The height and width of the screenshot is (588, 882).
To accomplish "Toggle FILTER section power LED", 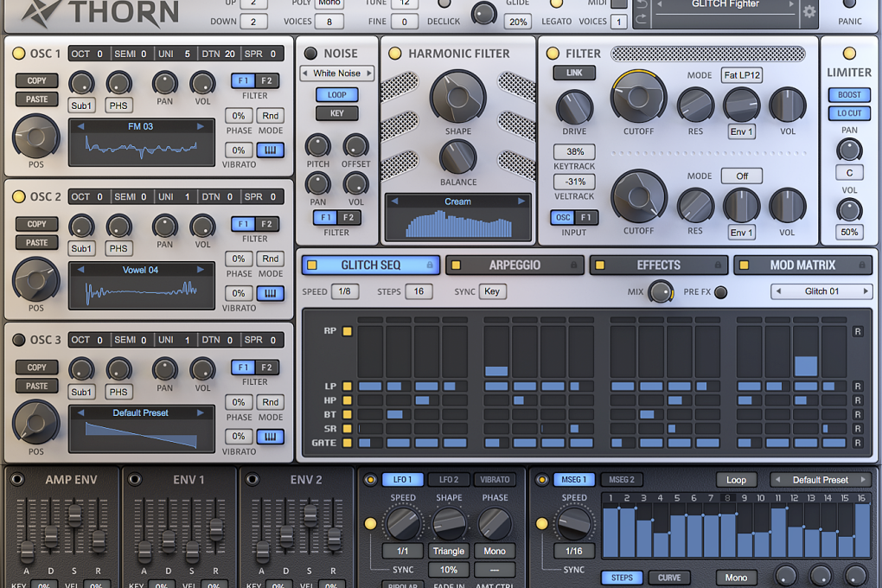I will click(x=553, y=54).
